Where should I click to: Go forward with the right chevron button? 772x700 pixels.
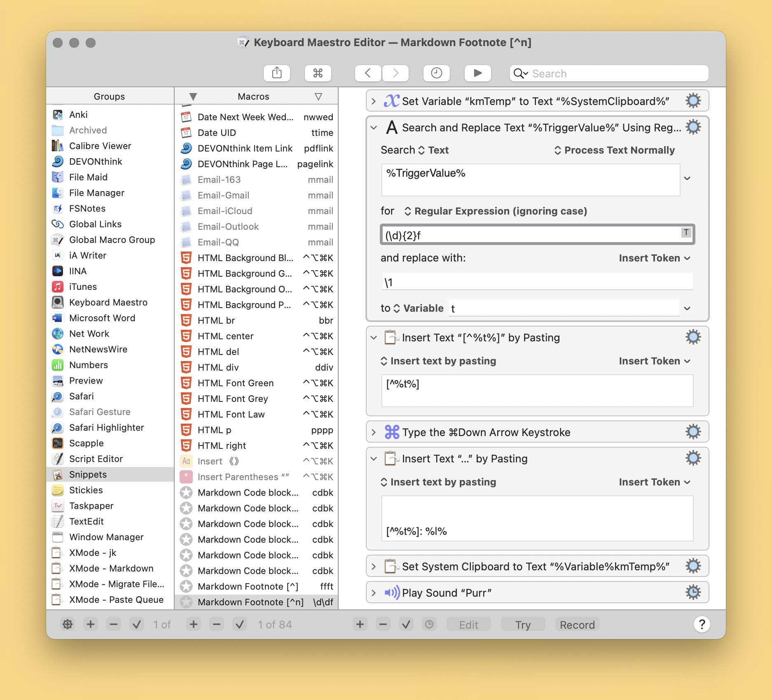(x=395, y=73)
